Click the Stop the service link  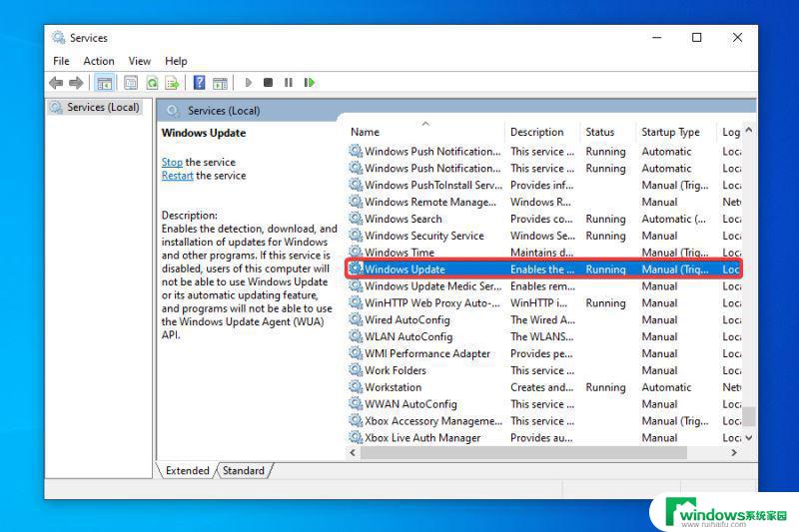172,162
